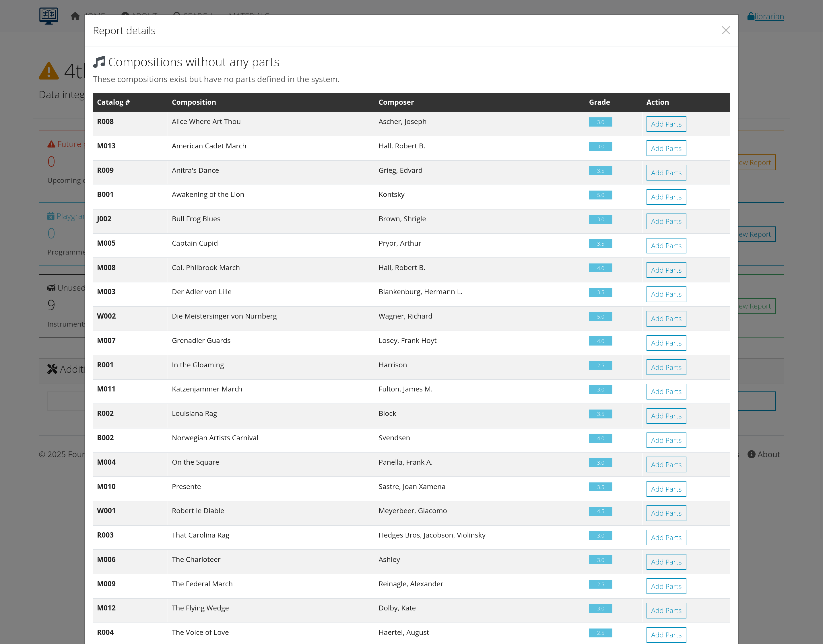Screen dimensions: 823x644
Task: Click the ABOUT info icon in navigation
Action: click(x=126, y=15)
